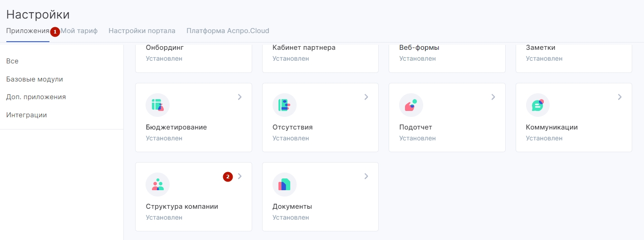Image resolution: width=644 pixels, height=240 pixels.
Task: Open the Заметки app card
Action: point(574,58)
